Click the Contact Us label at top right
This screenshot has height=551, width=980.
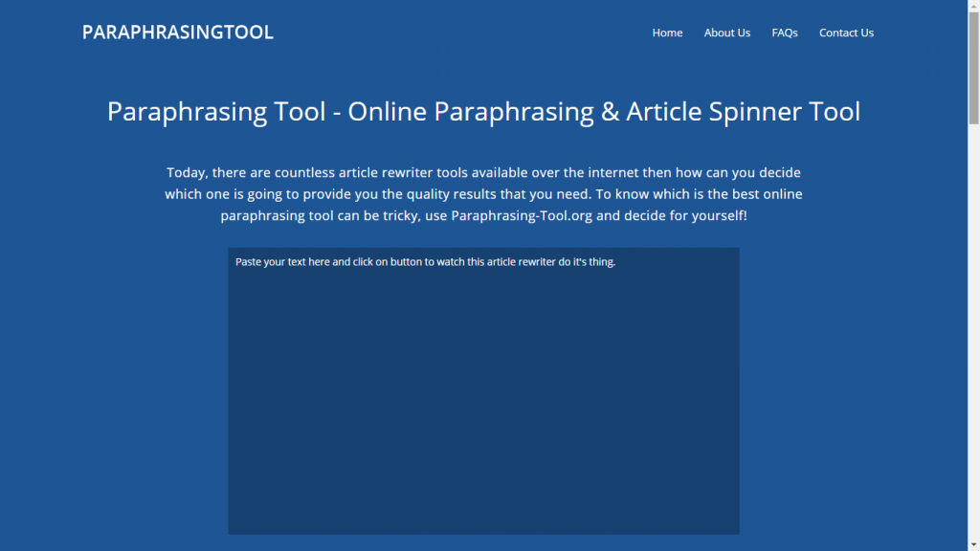(x=846, y=33)
